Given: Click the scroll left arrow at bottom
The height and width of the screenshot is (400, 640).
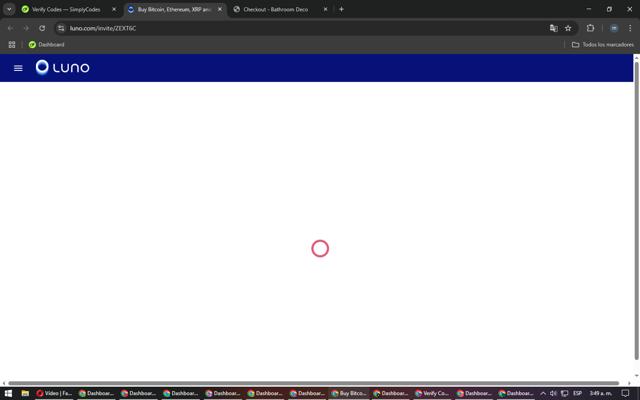Looking at the screenshot, I should [4, 383].
